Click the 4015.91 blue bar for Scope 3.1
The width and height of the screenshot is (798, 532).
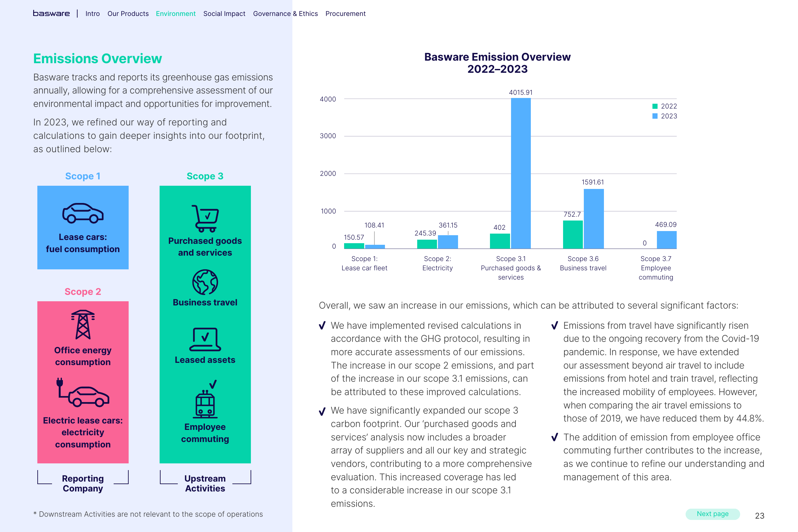[521, 173]
